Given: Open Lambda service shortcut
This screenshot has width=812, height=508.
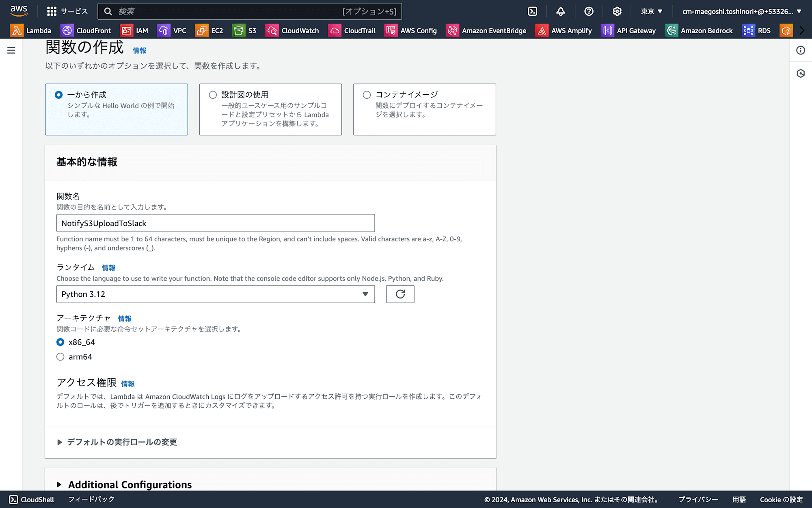Looking at the screenshot, I should tap(31, 30).
